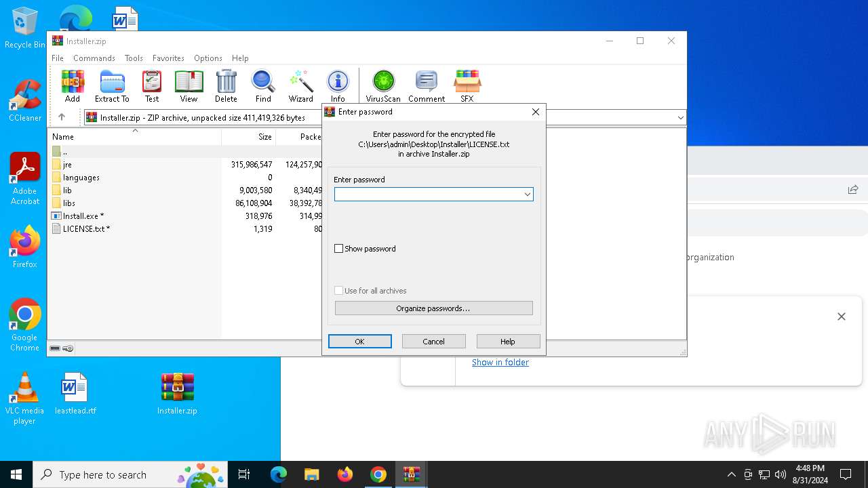Show hidden system tray icons

[731, 474]
